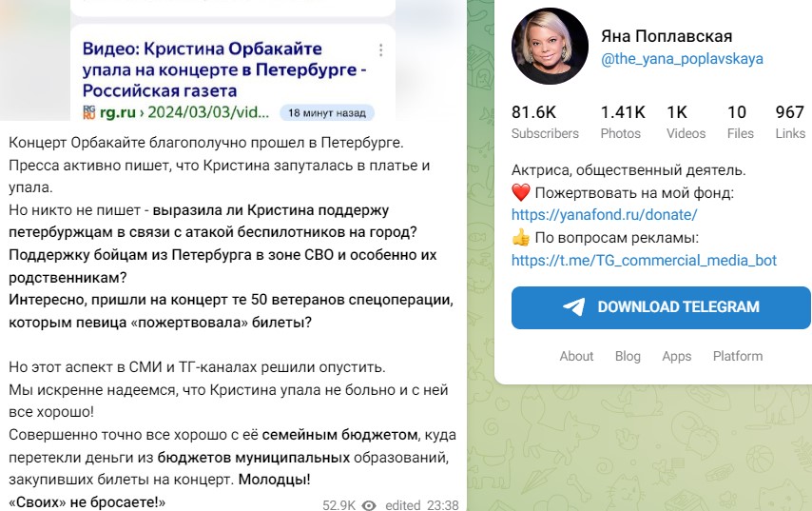812x511 pixels.
Task: Open the About footer link
Action: [x=576, y=356]
